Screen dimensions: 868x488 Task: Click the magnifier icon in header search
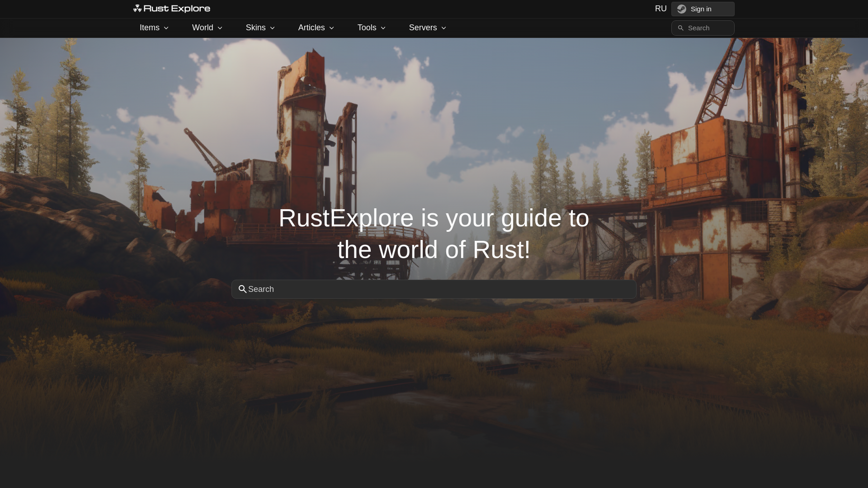click(x=680, y=28)
